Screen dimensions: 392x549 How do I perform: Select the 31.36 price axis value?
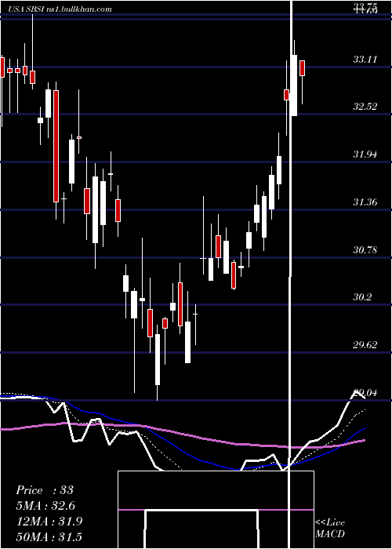(365, 202)
